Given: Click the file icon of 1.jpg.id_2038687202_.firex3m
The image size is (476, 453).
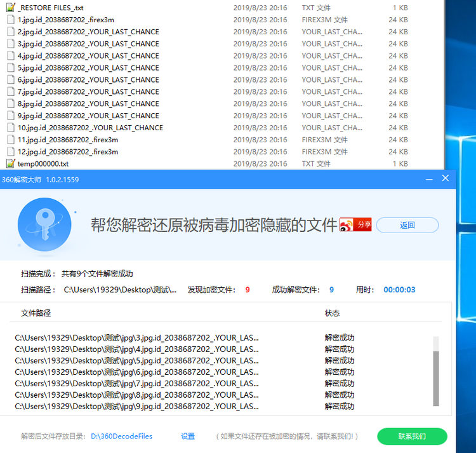Looking at the screenshot, I should pos(11,20).
